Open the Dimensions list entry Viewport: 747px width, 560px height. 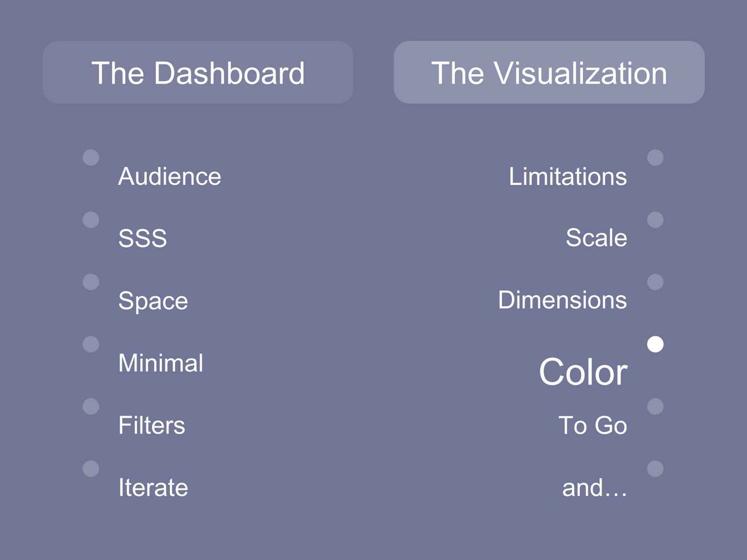tap(563, 300)
